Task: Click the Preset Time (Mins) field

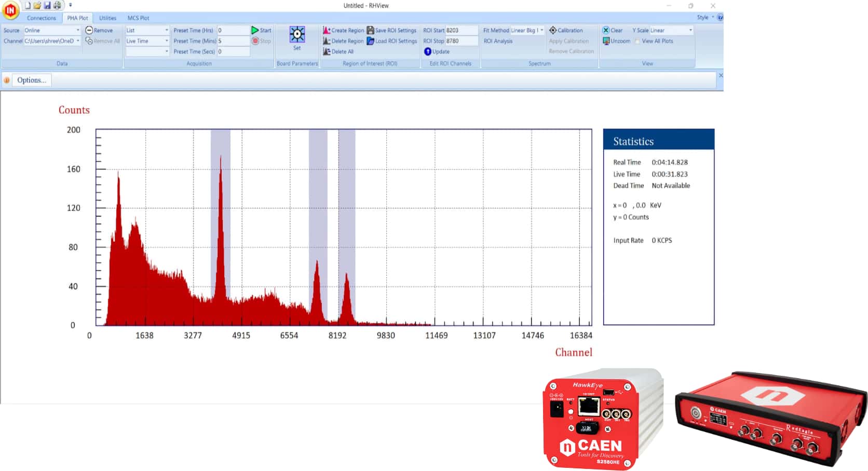Action: pyautogui.click(x=233, y=41)
